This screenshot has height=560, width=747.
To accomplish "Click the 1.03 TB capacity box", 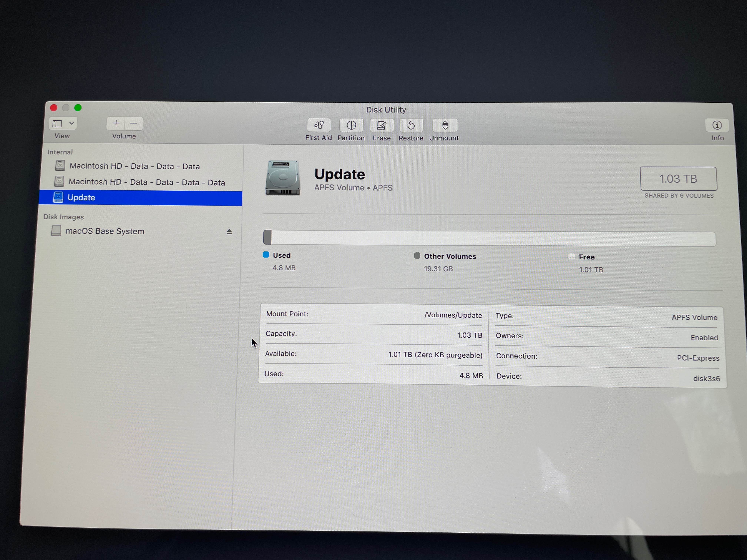I will click(678, 179).
